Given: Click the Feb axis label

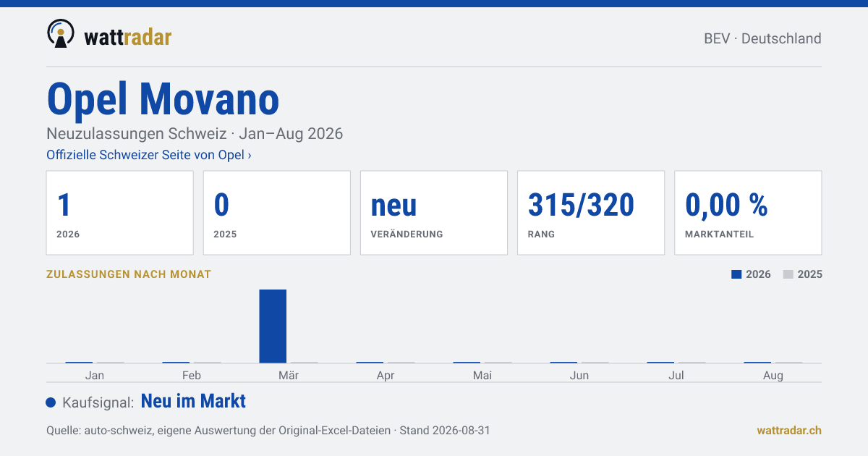Looking at the screenshot, I should 192,376.
